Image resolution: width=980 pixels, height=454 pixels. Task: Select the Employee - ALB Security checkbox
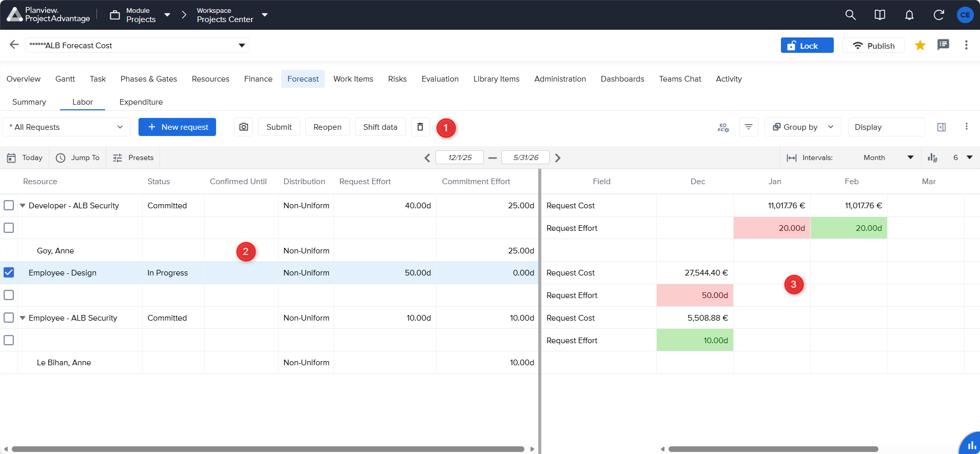click(9, 318)
